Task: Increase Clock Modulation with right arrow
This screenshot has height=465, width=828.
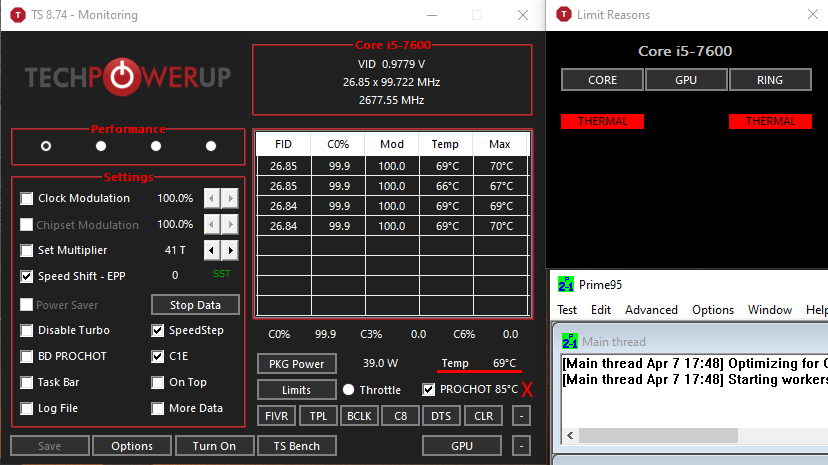Action: coord(230,198)
